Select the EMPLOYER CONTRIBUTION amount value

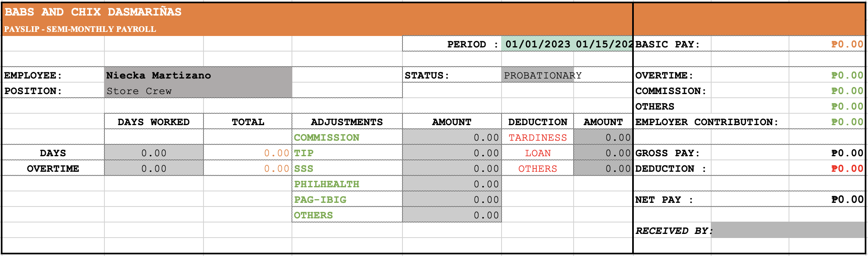(847, 122)
